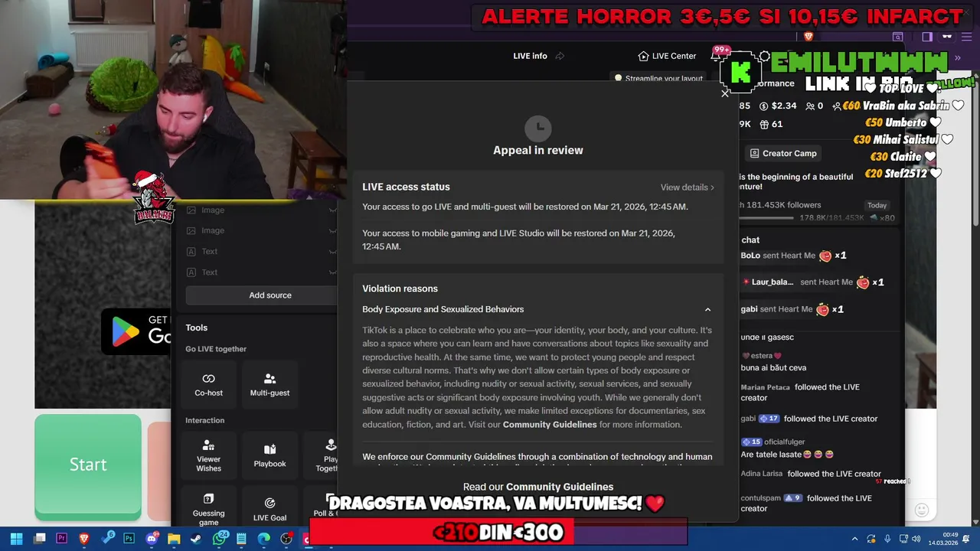This screenshot has height=551, width=980.
Task: Click the private window glasses icon
Action: pos(947,37)
